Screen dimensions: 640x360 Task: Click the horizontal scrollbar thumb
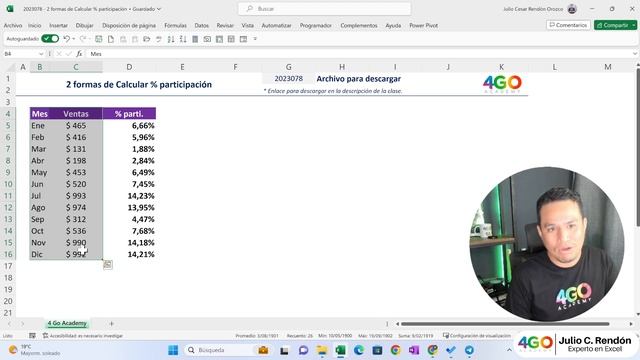505,324
